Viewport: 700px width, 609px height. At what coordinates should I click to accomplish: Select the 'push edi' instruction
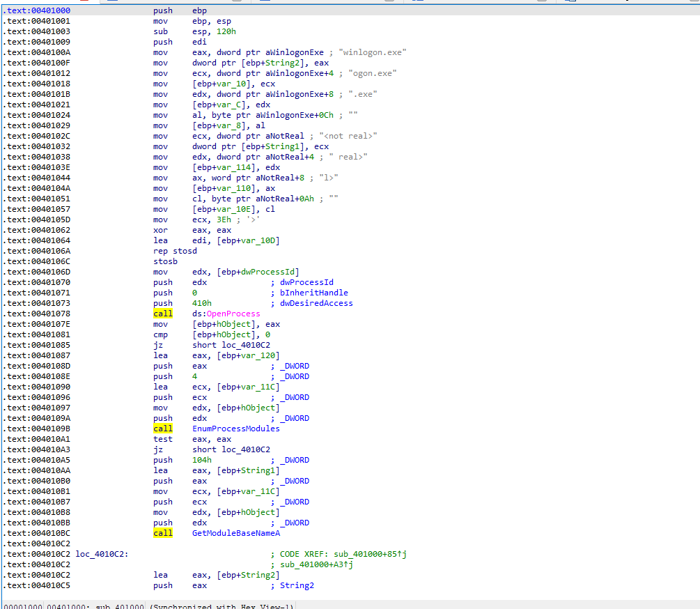[x=180, y=42]
